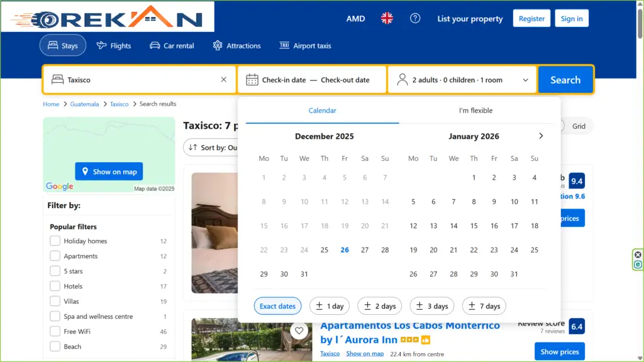Viewport: 644px width, 362px height.
Task: Open the help question mark icon
Action: (x=415, y=18)
